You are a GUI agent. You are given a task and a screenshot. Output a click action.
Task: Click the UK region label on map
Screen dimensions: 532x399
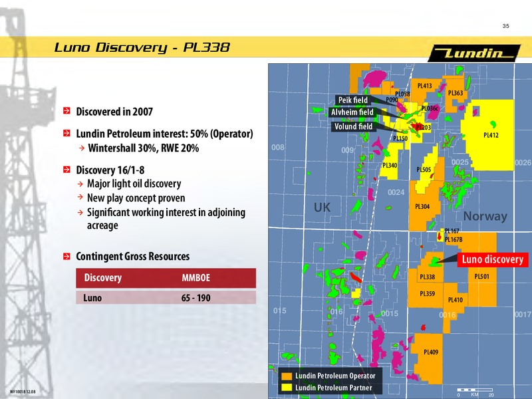(322, 207)
